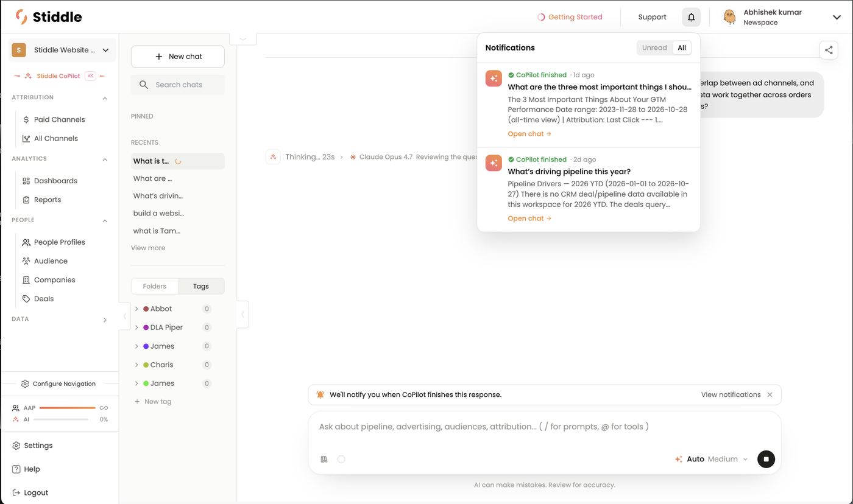Viewport: 853px width, 504px height.
Task: Click the Charis green color dot
Action: click(146, 365)
